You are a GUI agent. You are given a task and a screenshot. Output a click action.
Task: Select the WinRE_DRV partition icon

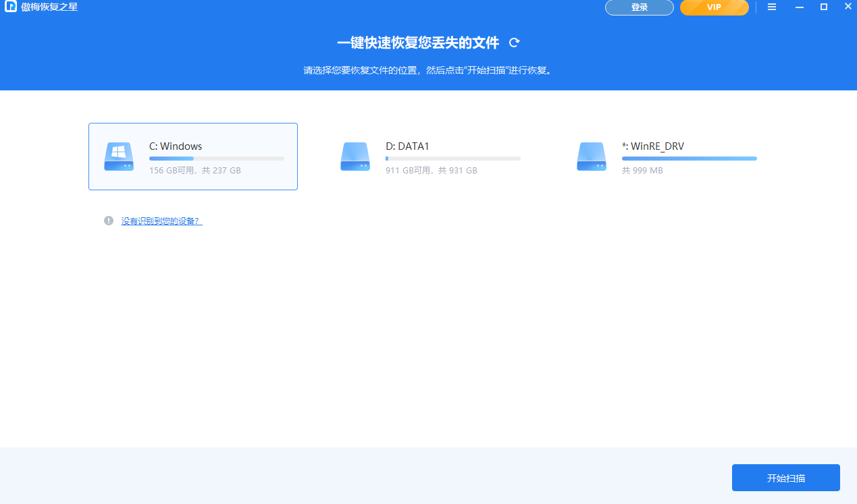pyautogui.click(x=591, y=156)
